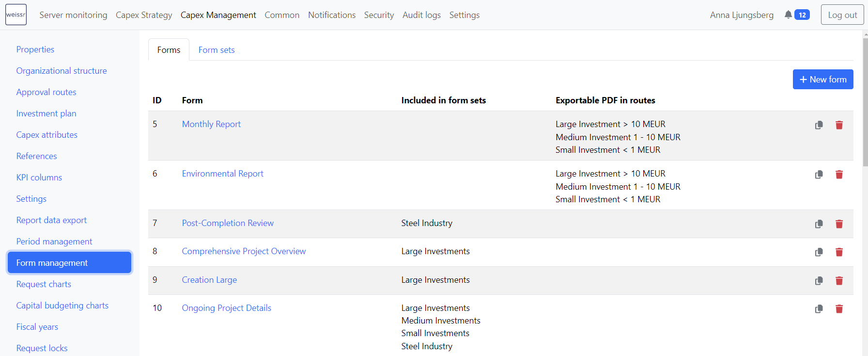Open the Monthly Report form link

(211, 124)
